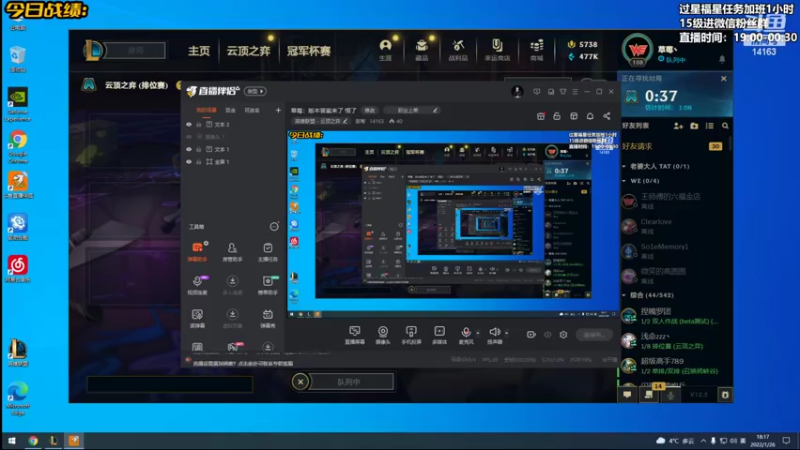Image resolution: width=800 pixels, height=450 pixels.
Task: Toggle visibility of 摄像头 1 source
Action: (189, 137)
